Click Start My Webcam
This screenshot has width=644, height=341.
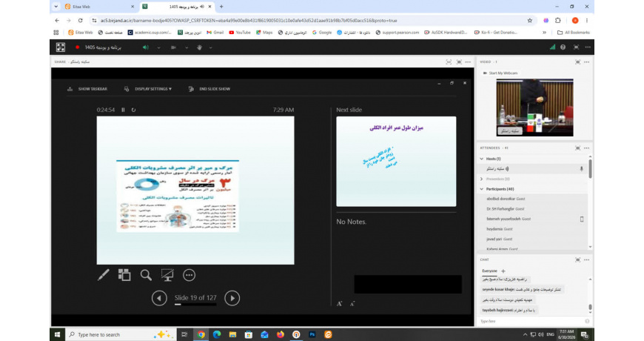pos(500,73)
